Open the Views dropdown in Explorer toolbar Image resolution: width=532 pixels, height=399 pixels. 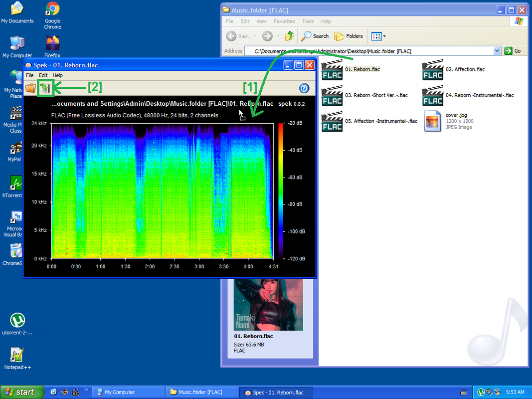378,36
